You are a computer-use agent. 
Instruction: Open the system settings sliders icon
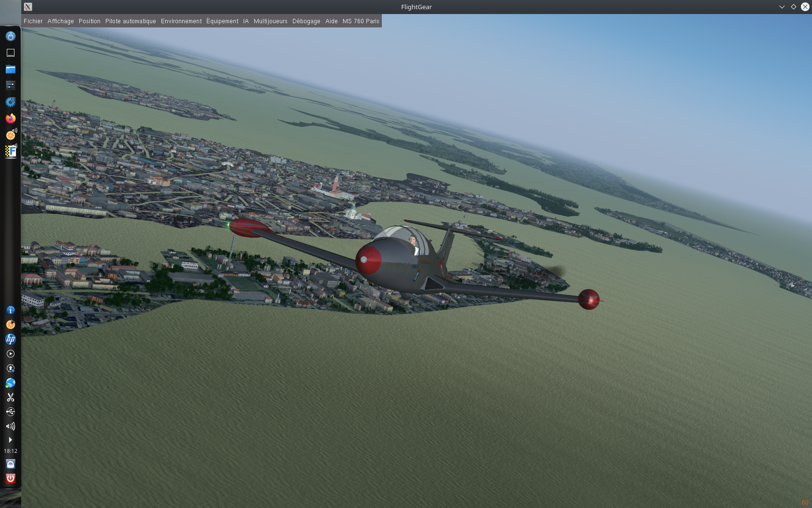click(x=10, y=86)
